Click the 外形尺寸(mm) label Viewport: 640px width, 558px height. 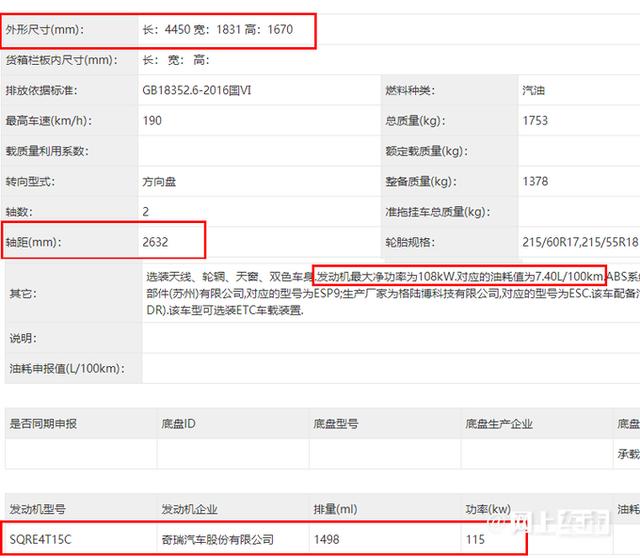point(44,30)
